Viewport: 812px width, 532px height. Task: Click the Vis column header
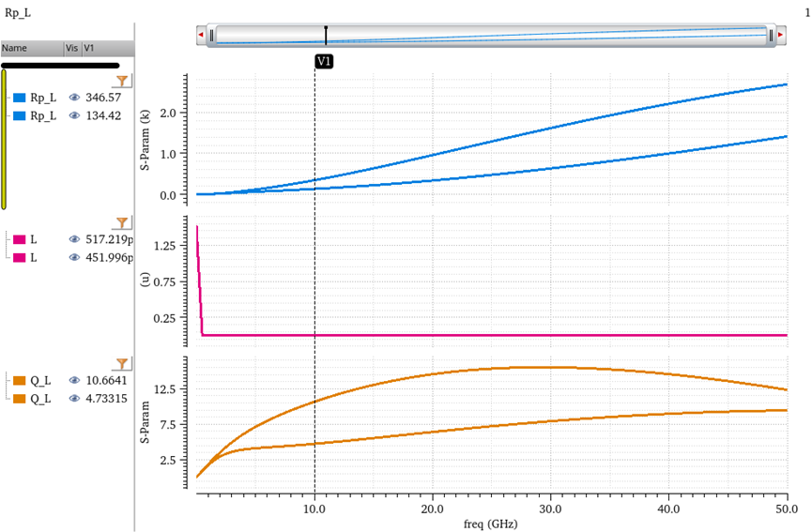tap(71, 47)
